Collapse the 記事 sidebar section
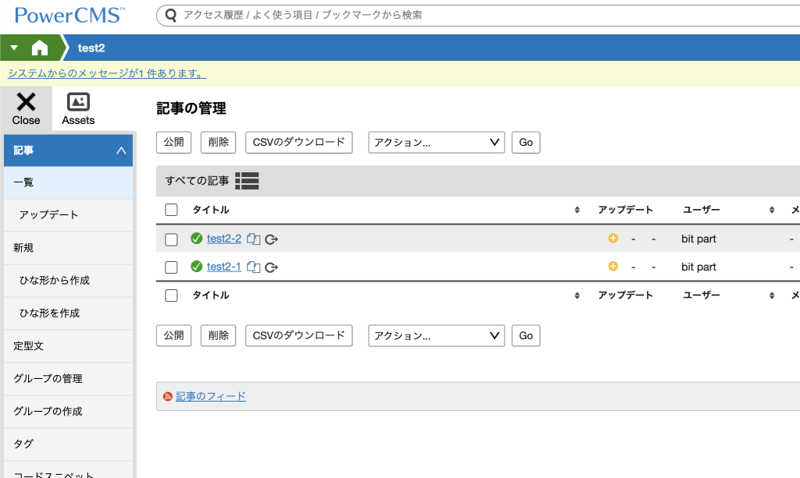This screenshot has height=478, width=800. click(68, 150)
